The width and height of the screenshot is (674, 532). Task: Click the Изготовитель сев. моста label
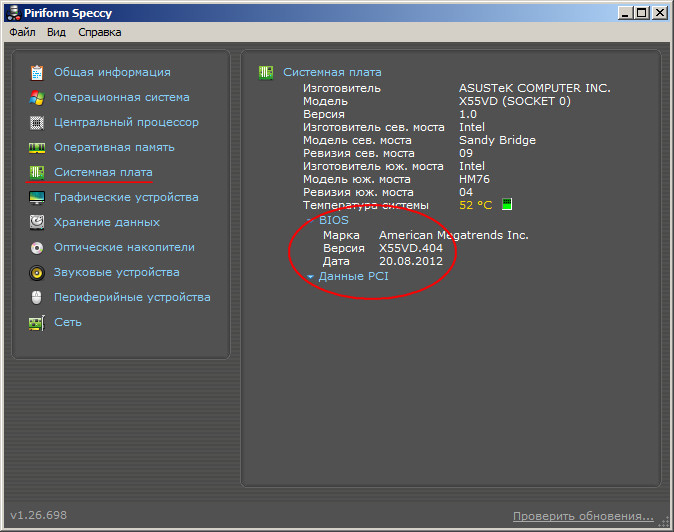click(x=374, y=127)
